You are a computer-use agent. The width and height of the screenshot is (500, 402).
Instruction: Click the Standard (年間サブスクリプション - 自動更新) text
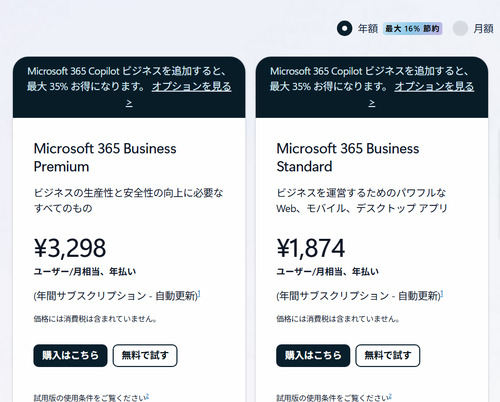pyautogui.click(x=358, y=296)
